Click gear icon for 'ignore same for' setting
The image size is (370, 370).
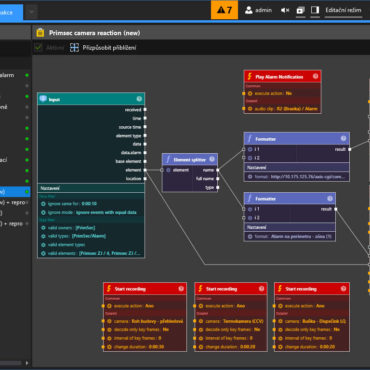[x=43, y=204]
